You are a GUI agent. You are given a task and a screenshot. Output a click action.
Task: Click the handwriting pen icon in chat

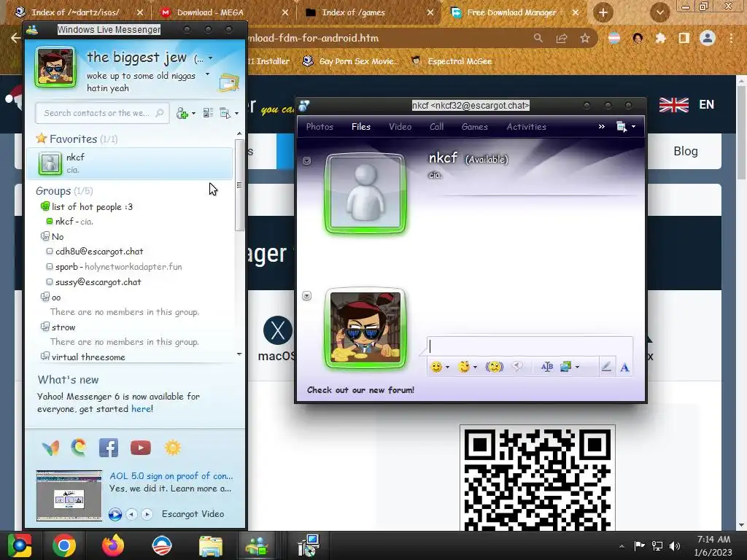[x=606, y=367]
